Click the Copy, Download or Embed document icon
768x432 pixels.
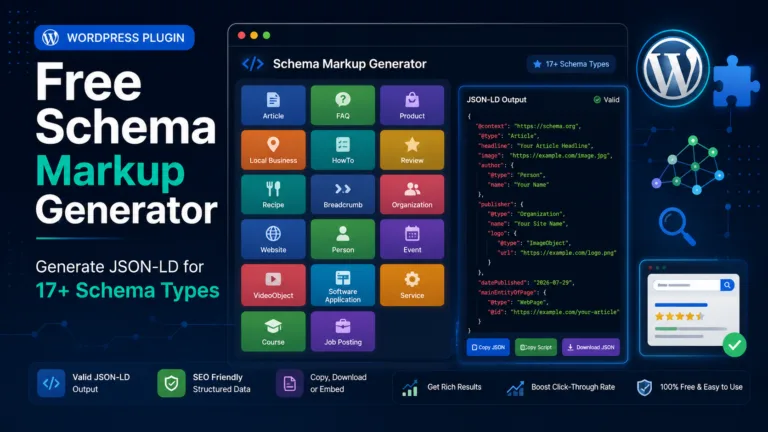click(289, 383)
